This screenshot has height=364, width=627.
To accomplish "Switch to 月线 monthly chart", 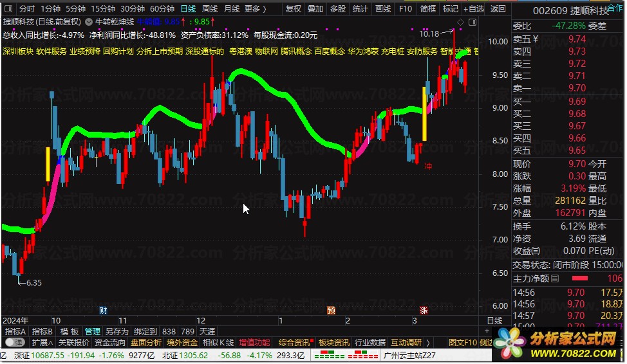I will pos(232,8).
